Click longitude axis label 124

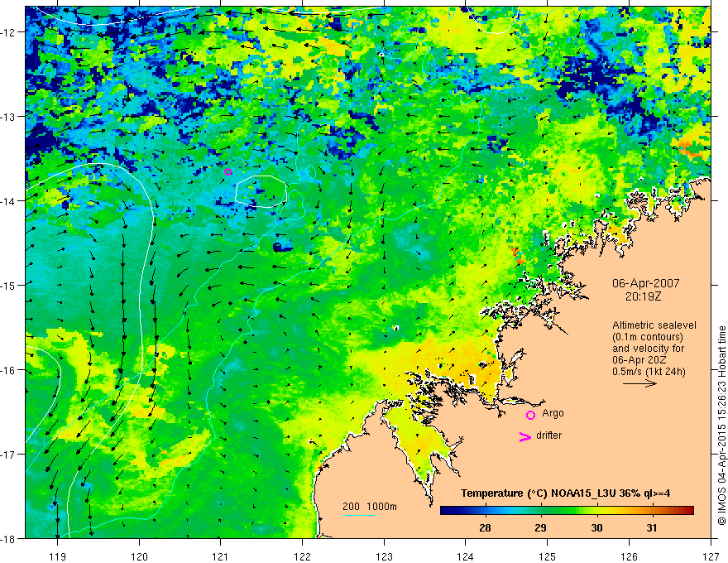(466, 556)
